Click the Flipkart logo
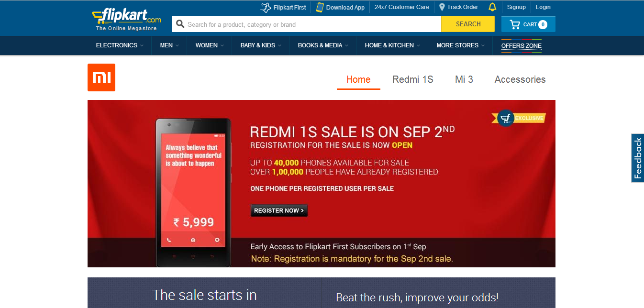The height and width of the screenshot is (308, 644). coord(127,20)
